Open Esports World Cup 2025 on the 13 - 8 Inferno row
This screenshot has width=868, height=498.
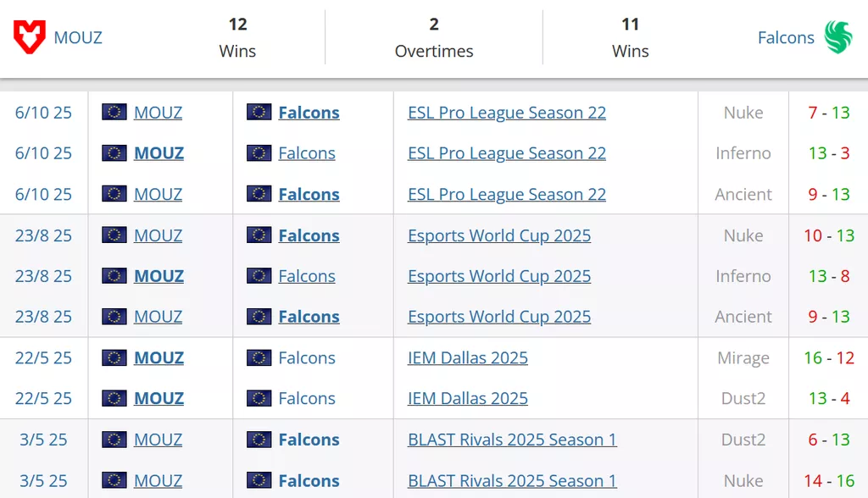[x=499, y=276]
